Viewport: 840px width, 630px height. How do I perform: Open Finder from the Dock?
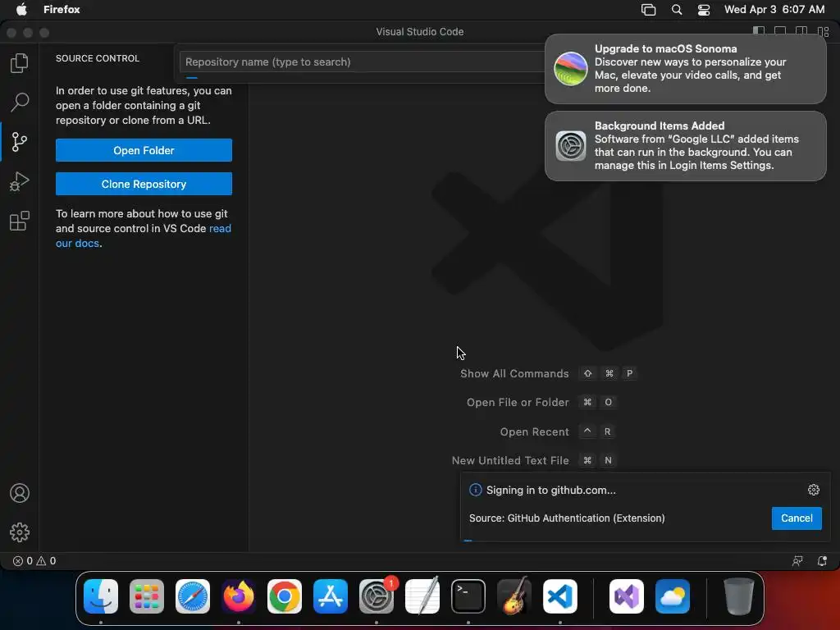pyautogui.click(x=101, y=596)
